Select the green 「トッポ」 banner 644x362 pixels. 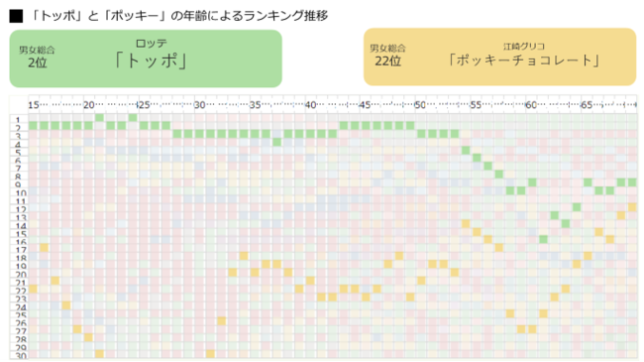146,59
